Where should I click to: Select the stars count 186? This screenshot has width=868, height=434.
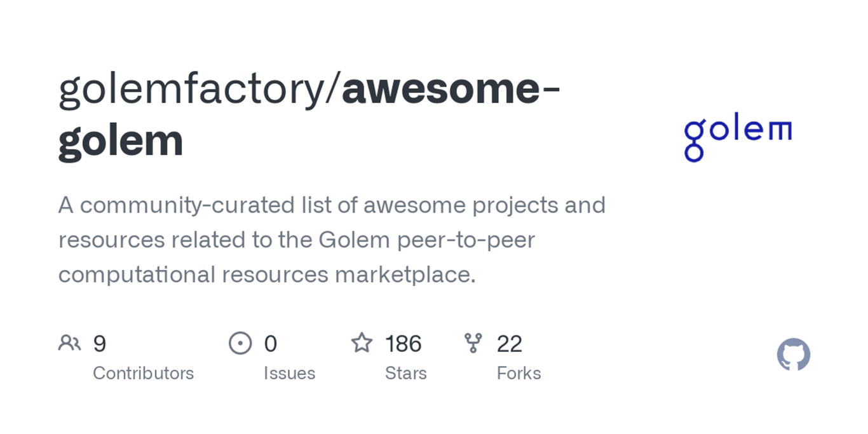point(403,344)
